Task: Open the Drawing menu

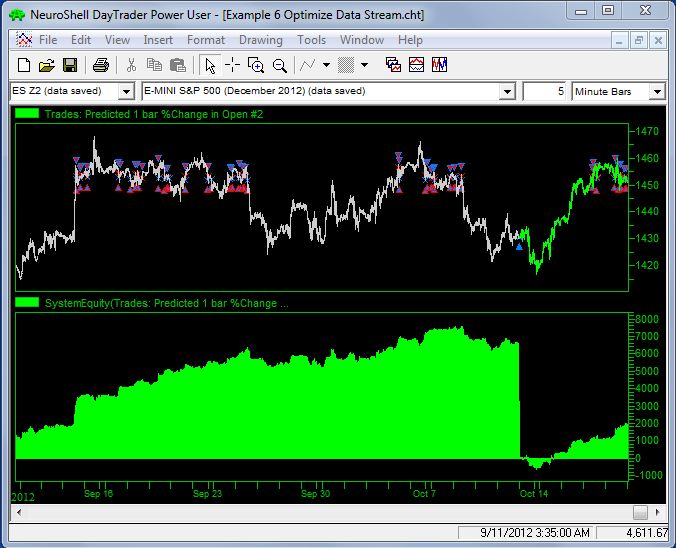Action: point(261,40)
